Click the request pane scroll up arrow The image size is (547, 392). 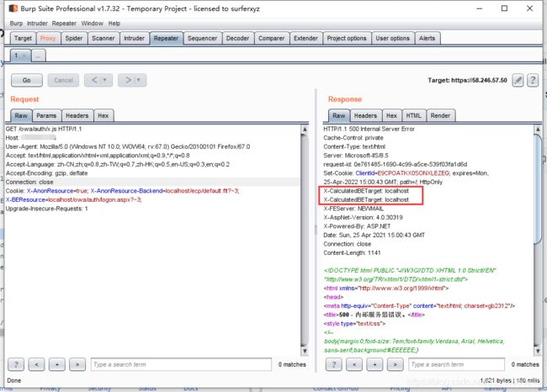[305, 130]
